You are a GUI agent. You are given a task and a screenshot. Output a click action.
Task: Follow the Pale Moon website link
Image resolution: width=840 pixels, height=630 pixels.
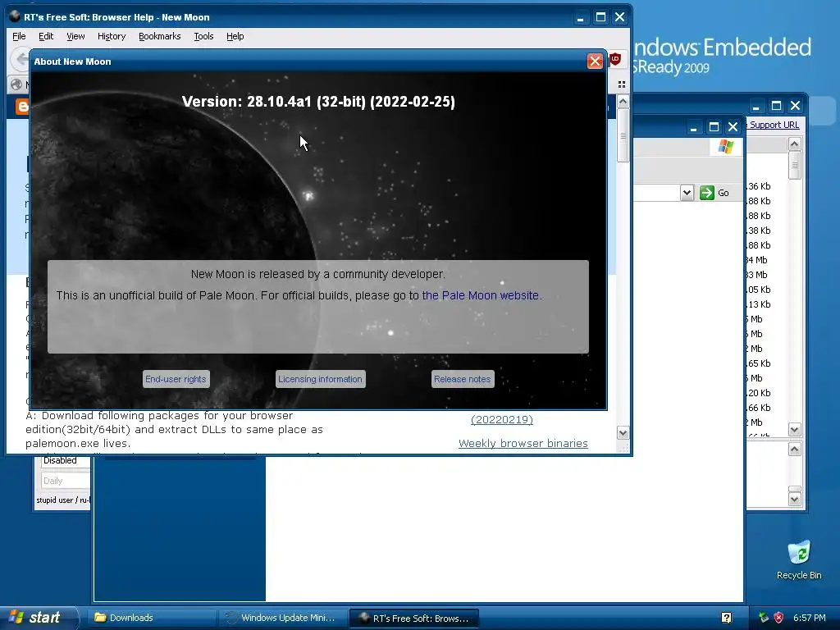(481, 295)
